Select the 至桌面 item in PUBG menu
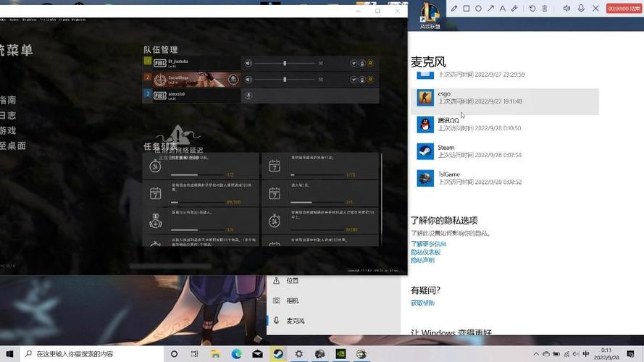Viewport: 644px width, 362px height. [13, 146]
